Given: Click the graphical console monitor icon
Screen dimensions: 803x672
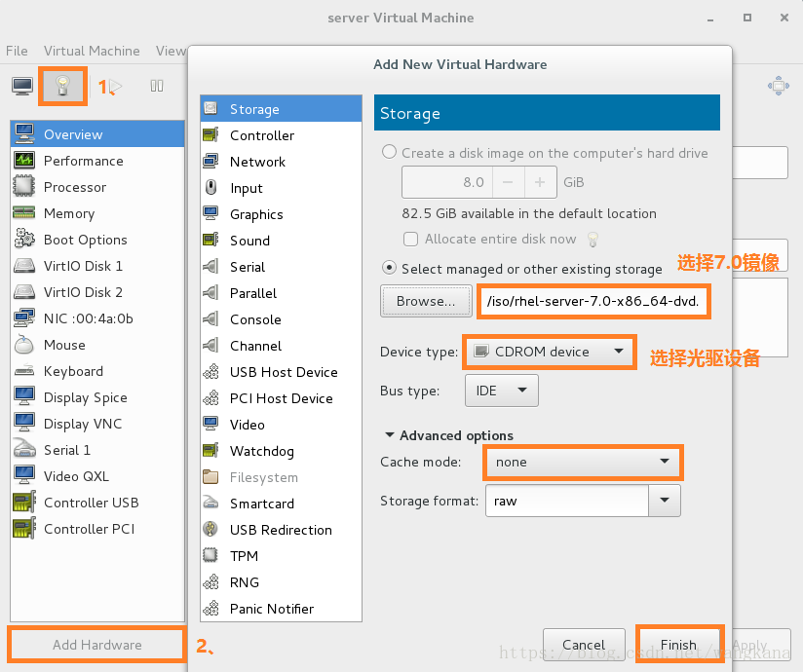Looking at the screenshot, I should tap(22, 86).
